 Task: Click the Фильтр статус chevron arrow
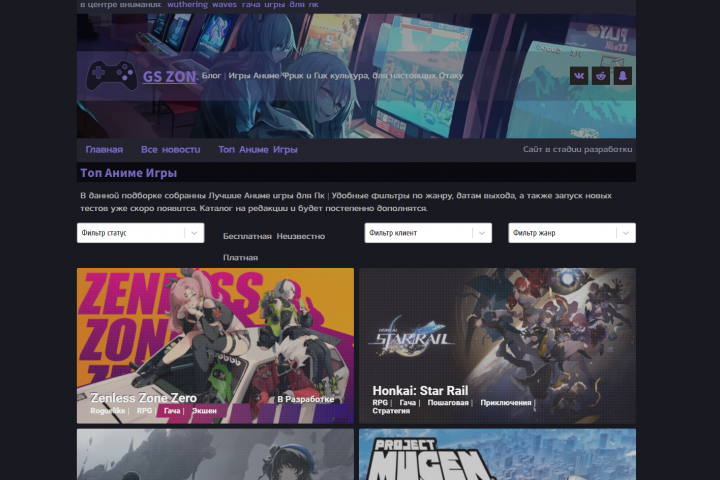194,233
